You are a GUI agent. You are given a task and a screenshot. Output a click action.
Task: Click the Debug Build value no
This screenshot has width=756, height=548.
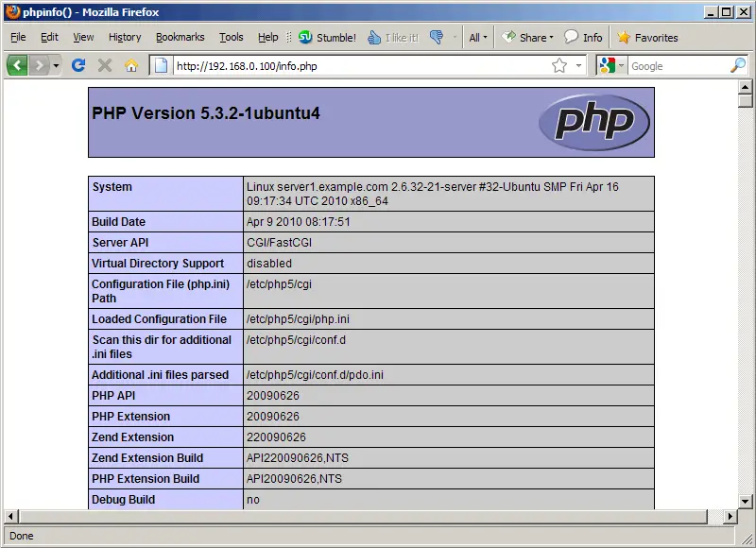tap(253, 500)
